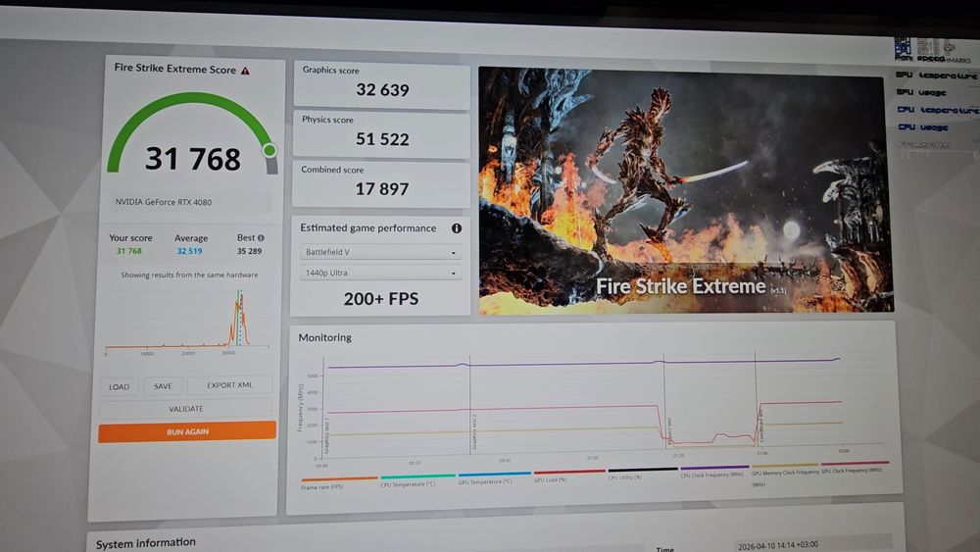
Task: Click the 200+ FPS estimate
Action: [380, 299]
